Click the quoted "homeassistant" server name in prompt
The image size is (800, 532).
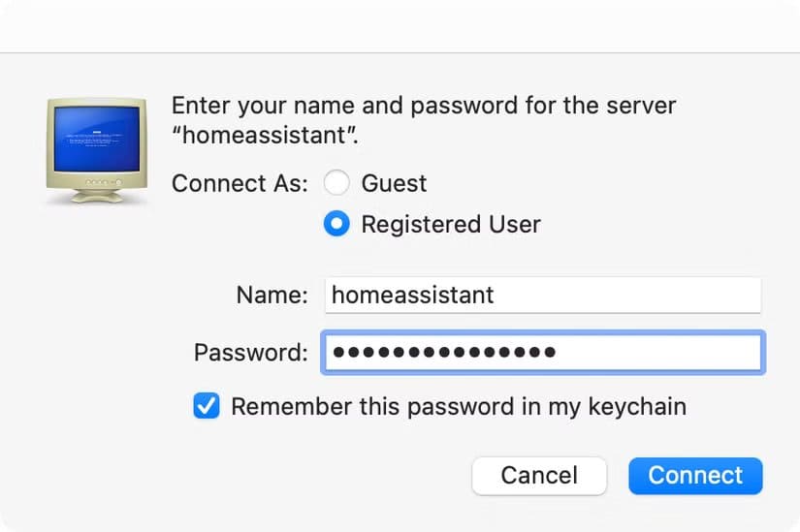point(262,137)
